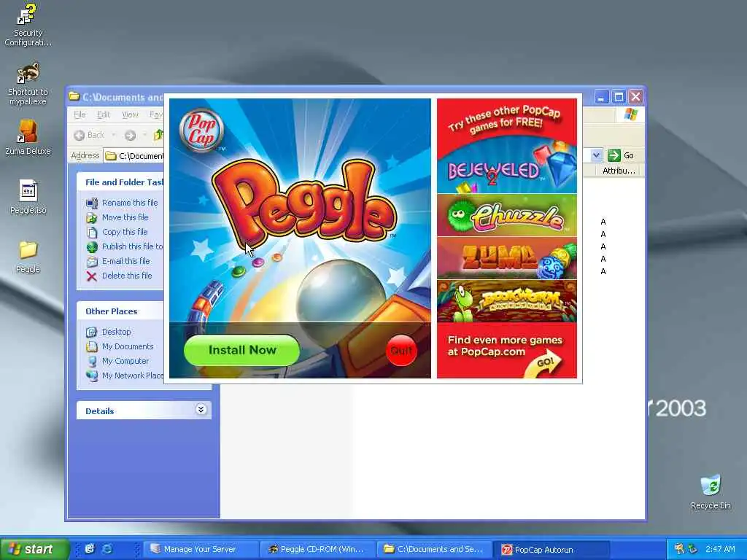Switch to Peggle CD-ROM taskbar button

(x=317, y=550)
